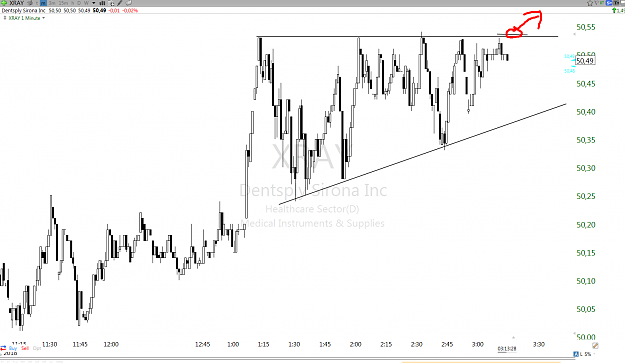Click the blue 'A' scale icon bottom right
This screenshot has height=363, width=625.
pos(576,354)
